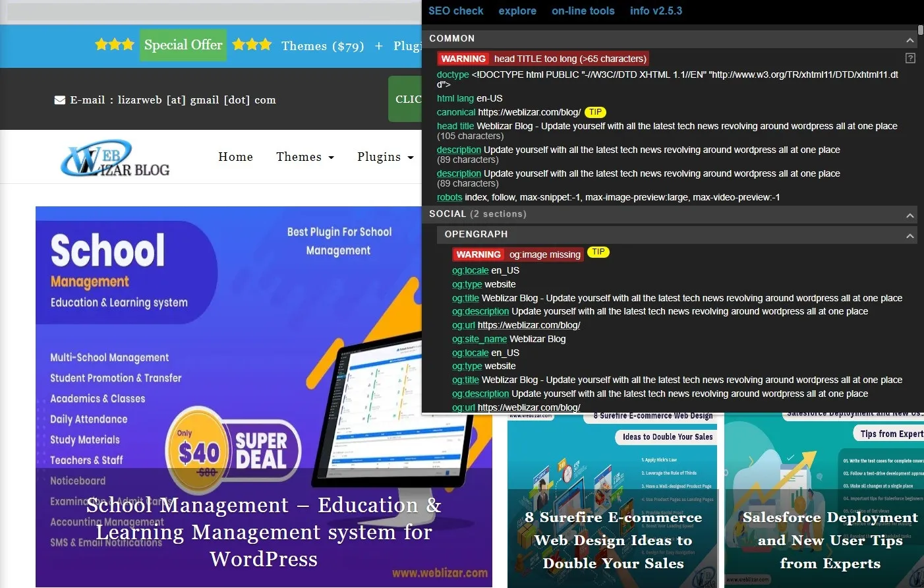Image resolution: width=924 pixels, height=588 pixels.
Task: Click the doctype label
Action: [x=453, y=74]
